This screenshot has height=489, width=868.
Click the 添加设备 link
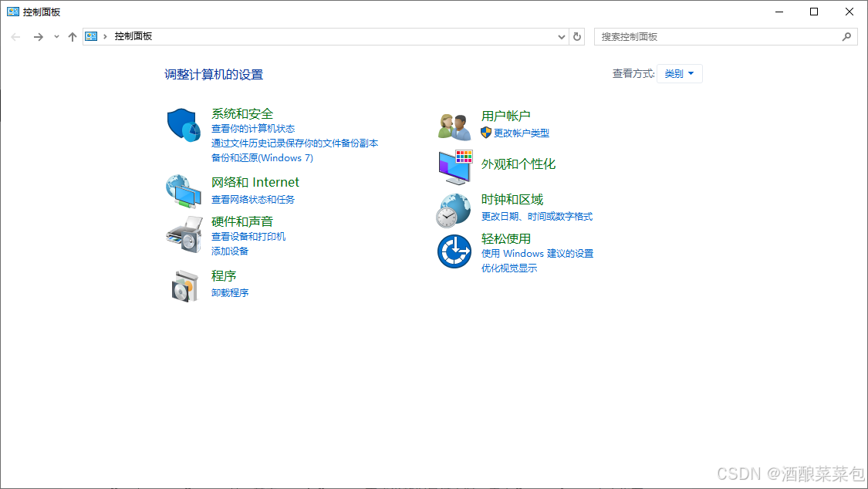[230, 251]
